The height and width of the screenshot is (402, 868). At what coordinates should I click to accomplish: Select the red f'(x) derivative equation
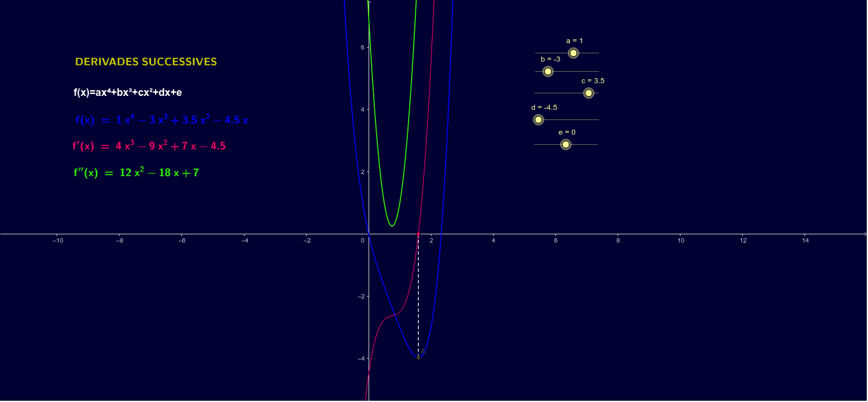(149, 145)
